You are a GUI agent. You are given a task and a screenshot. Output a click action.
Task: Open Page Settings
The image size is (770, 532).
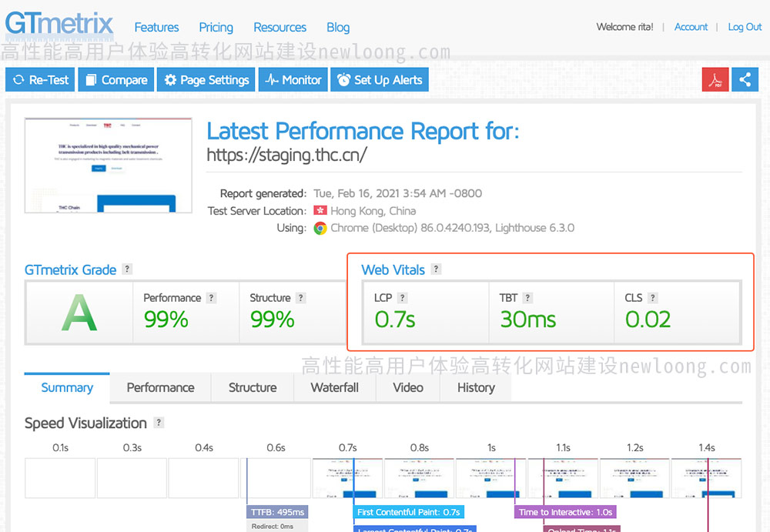[x=206, y=80]
